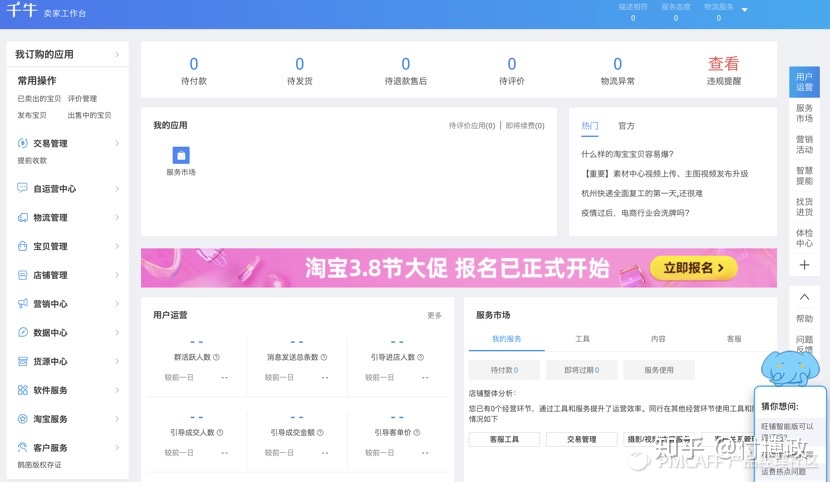830x482 pixels.
Task: Expand the 物流管理 chevron arrow
Action: (117, 217)
